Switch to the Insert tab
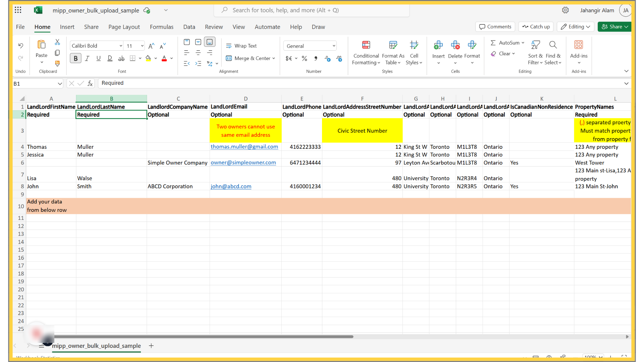This screenshot has height=362, width=644. pyautogui.click(x=67, y=27)
